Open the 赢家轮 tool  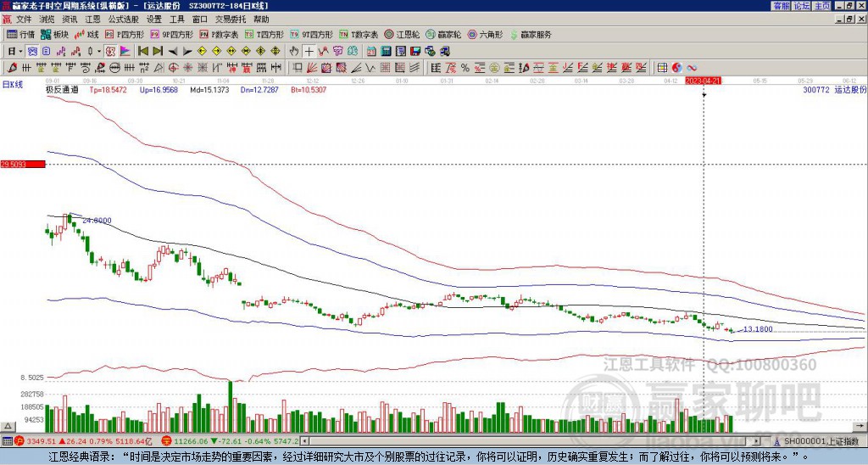(443, 35)
